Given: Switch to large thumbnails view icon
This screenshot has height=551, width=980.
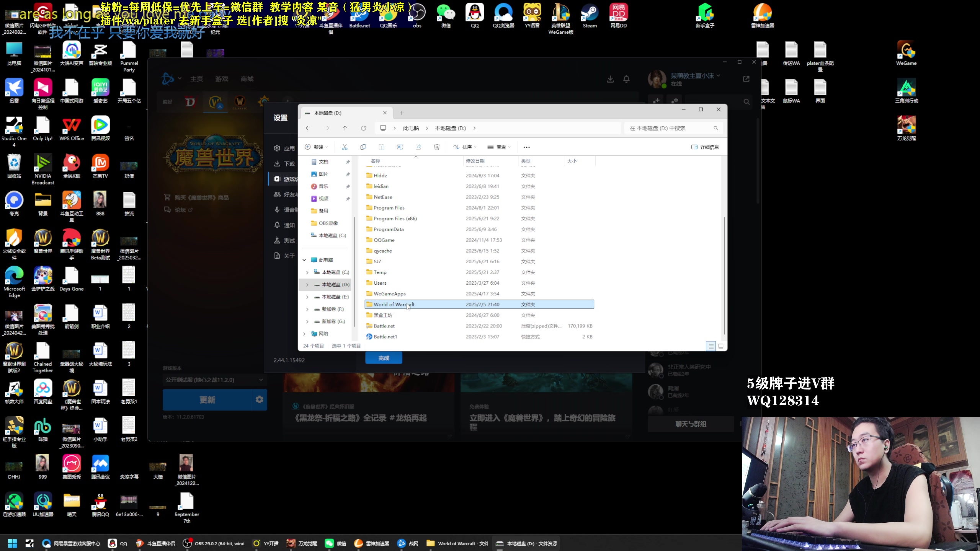Looking at the screenshot, I should pos(721,346).
